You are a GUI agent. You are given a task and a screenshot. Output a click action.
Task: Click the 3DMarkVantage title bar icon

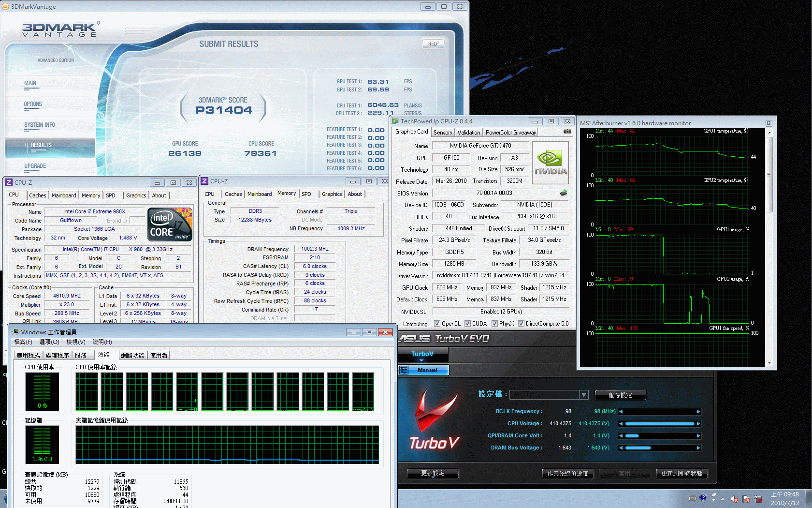point(5,6)
